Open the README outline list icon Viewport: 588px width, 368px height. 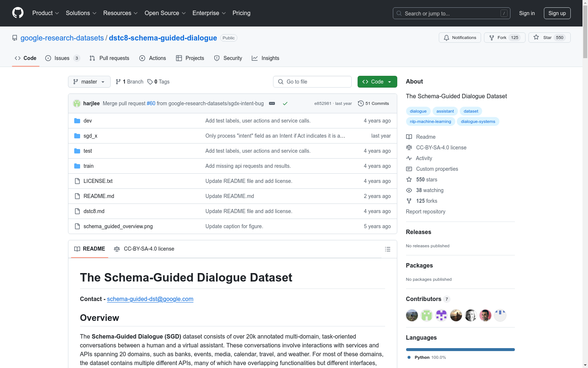pos(387,249)
